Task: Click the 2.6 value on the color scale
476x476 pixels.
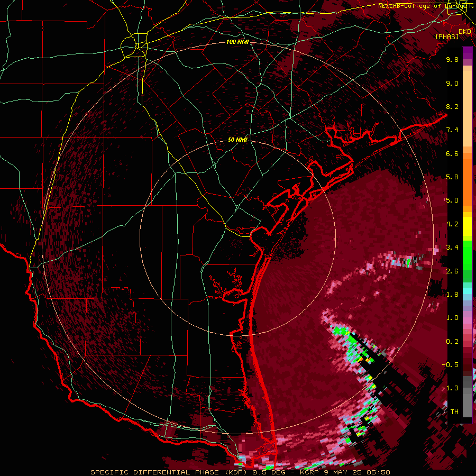Action: pos(452,271)
